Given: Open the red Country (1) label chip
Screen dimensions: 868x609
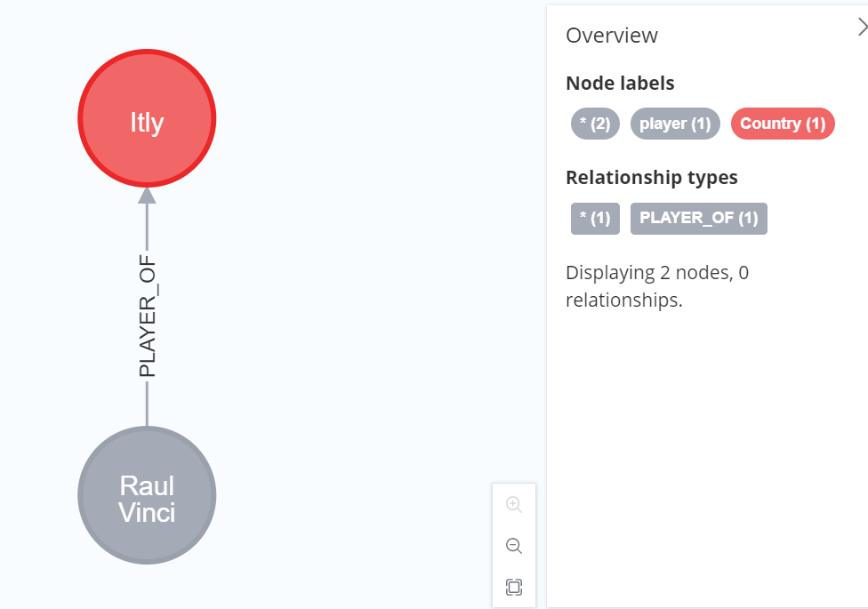Looking at the screenshot, I should point(783,124).
